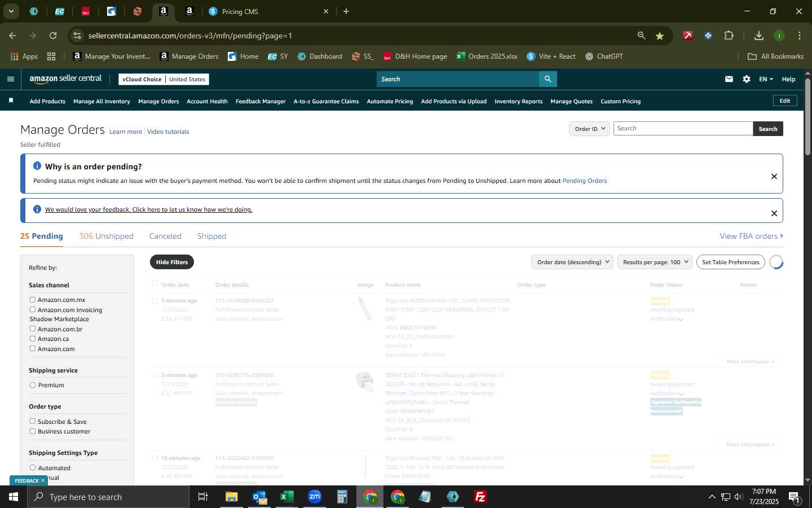
Task: Click the black Search button for orders
Action: pyautogui.click(x=768, y=129)
